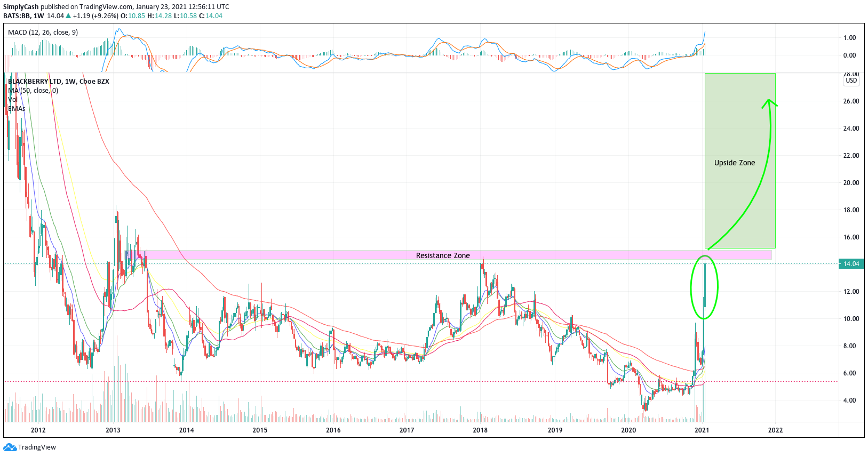Image resolution: width=868 pixels, height=457 pixels.
Task: Click the 10.00 price axis label
Action: [851, 319]
